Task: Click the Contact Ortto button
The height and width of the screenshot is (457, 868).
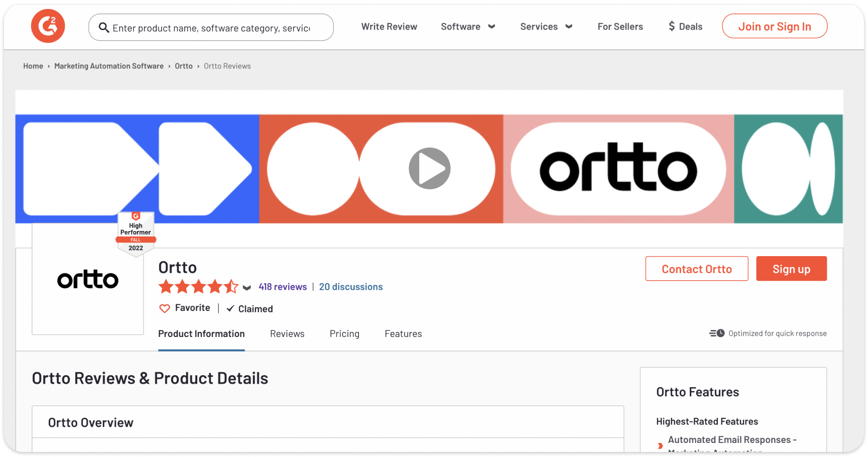Action: (697, 269)
